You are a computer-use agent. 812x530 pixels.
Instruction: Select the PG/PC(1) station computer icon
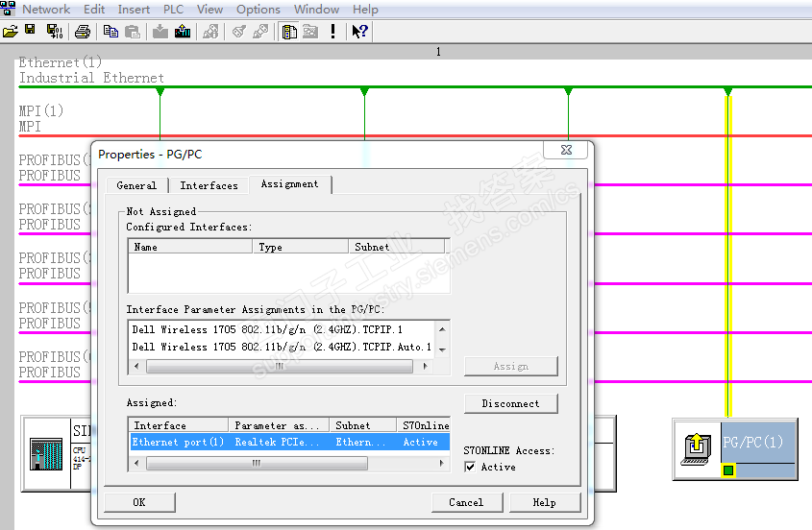coord(697,449)
